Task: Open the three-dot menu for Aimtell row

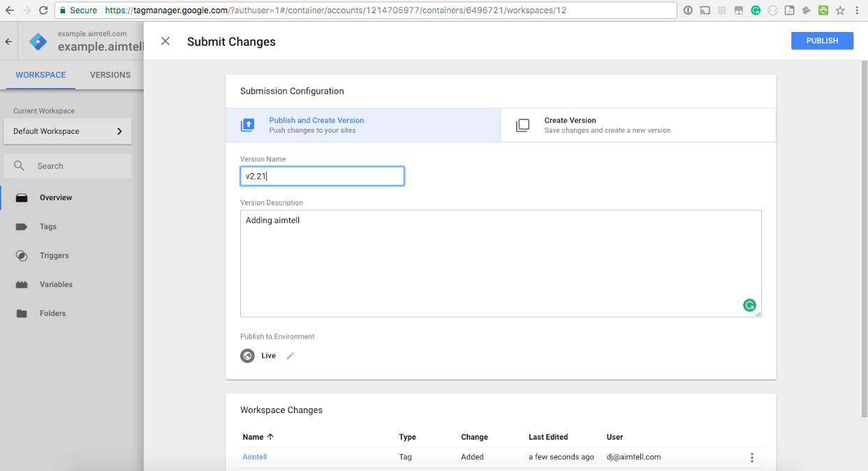Action: coord(752,458)
